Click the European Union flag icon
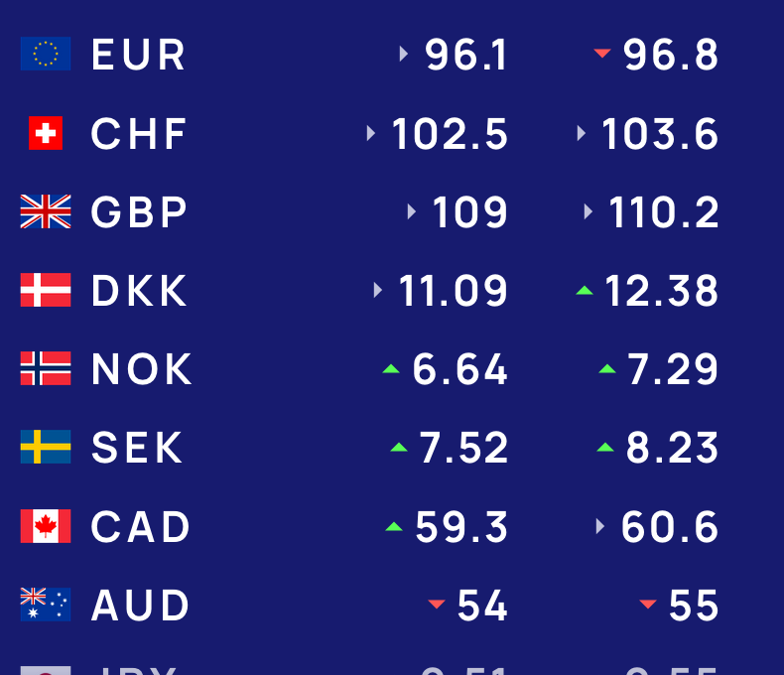 coord(46,54)
